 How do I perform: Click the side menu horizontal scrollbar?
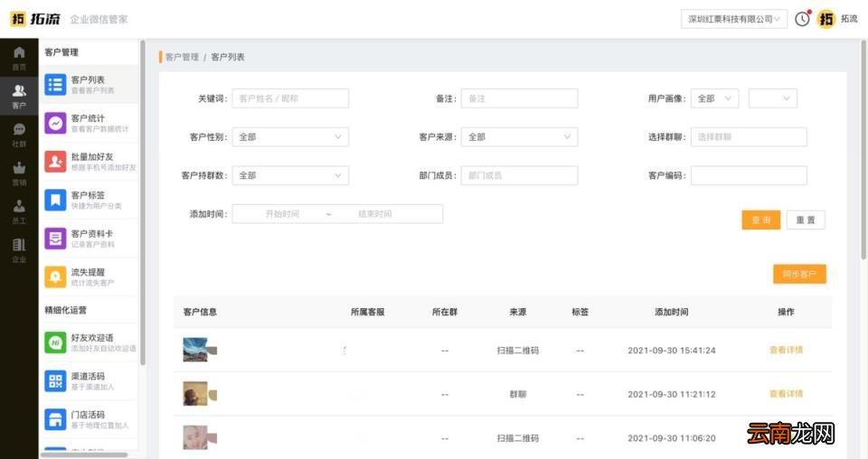click(x=84, y=455)
